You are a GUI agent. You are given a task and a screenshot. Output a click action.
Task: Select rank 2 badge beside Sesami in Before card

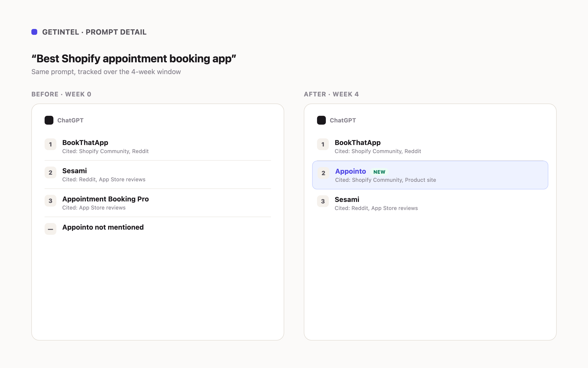[50, 172]
